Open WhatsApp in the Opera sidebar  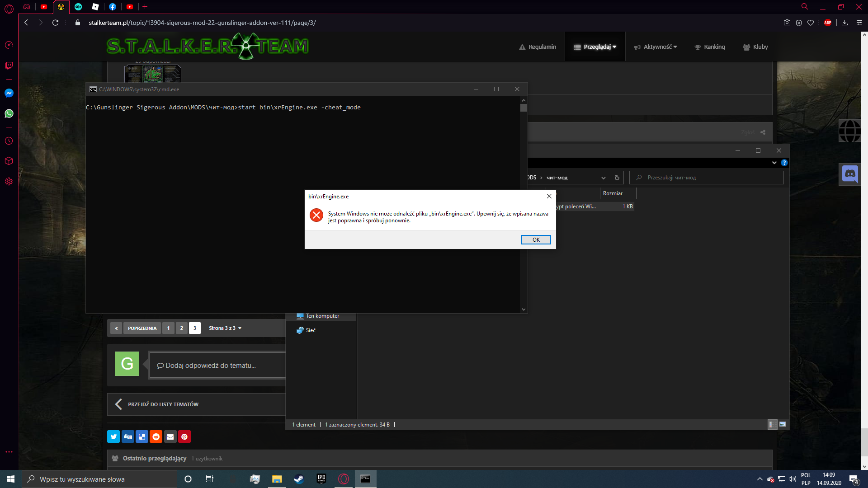9,113
